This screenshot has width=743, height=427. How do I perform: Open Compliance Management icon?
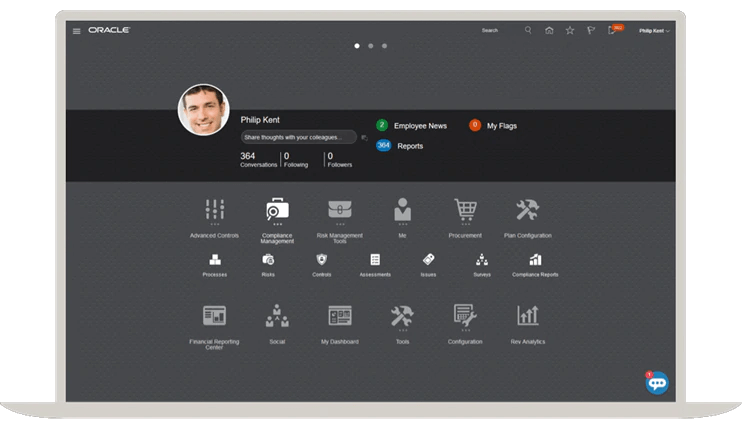(x=277, y=210)
